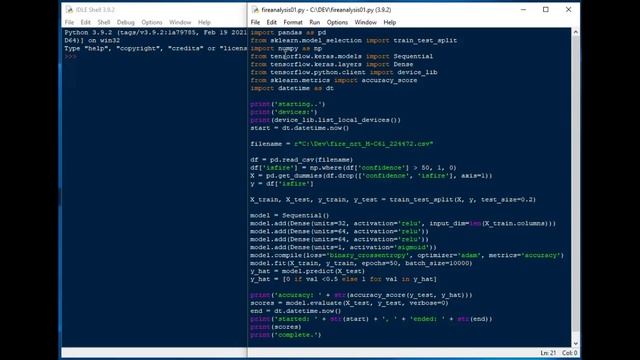Click the 'model = Sequential()' line

[289, 216]
